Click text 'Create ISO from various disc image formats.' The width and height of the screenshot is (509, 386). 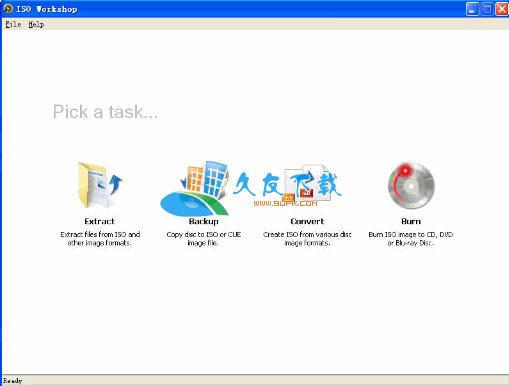[x=307, y=239]
